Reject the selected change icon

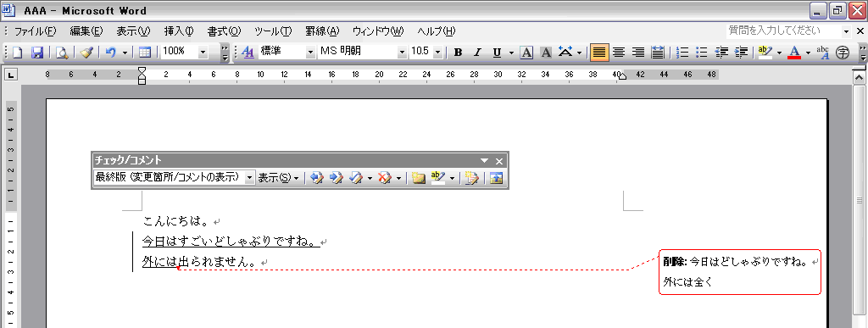[x=384, y=177]
